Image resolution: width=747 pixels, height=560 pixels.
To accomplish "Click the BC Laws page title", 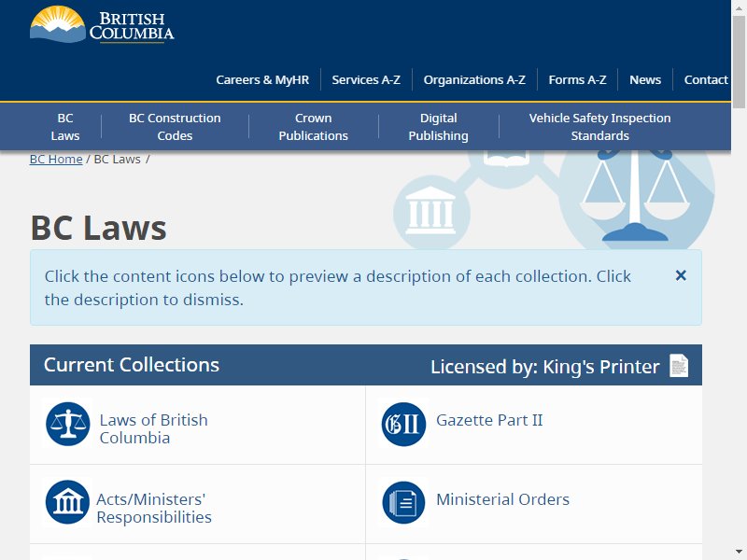I will click(99, 228).
